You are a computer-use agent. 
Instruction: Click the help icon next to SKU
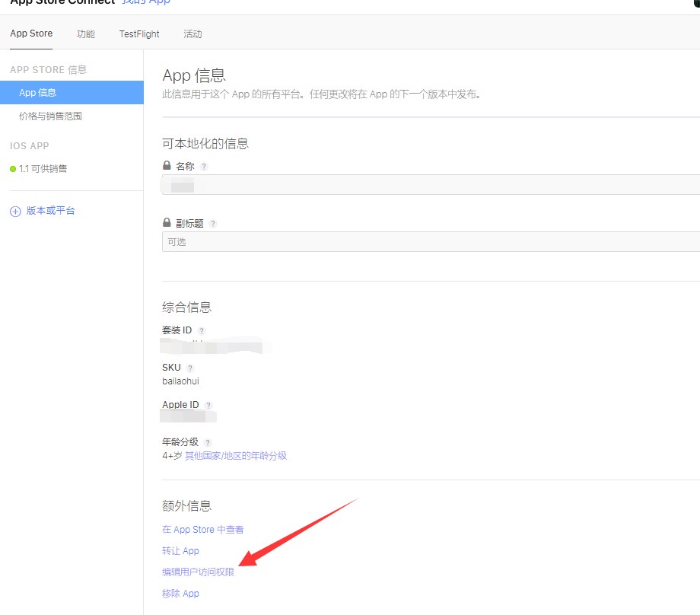(x=190, y=368)
